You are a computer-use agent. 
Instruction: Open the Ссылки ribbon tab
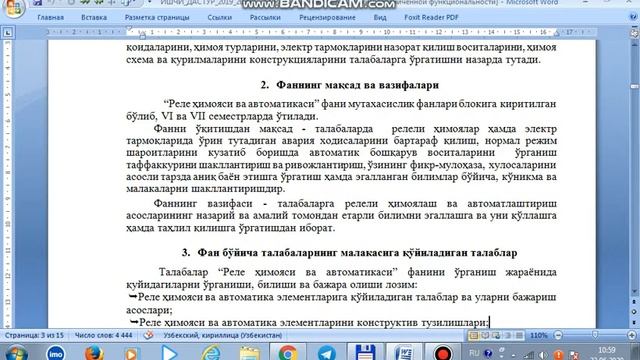pyautogui.click(x=220, y=18)
